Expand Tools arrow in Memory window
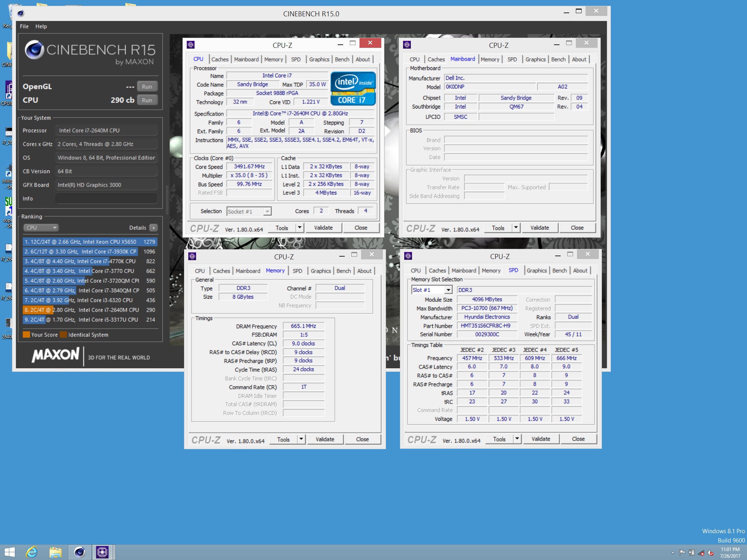 [x=301, y=439]
